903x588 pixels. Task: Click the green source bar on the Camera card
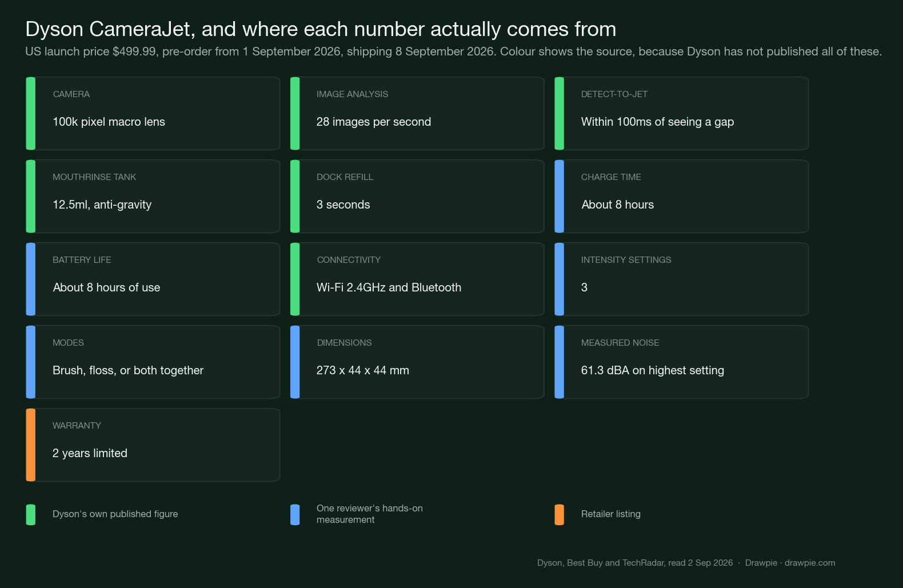(31, 114)
